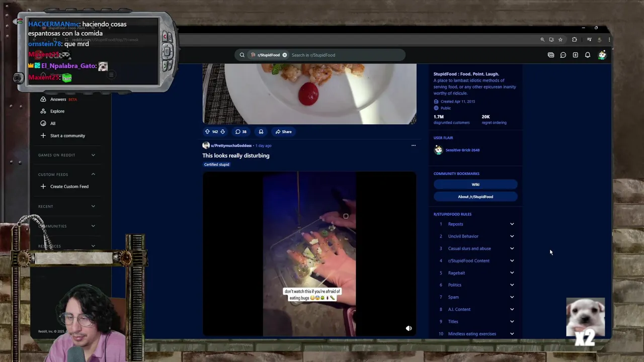Viewport: 644px width, 362px height.
Task: Open browser three-dot menu
Action: pos(609,40)
